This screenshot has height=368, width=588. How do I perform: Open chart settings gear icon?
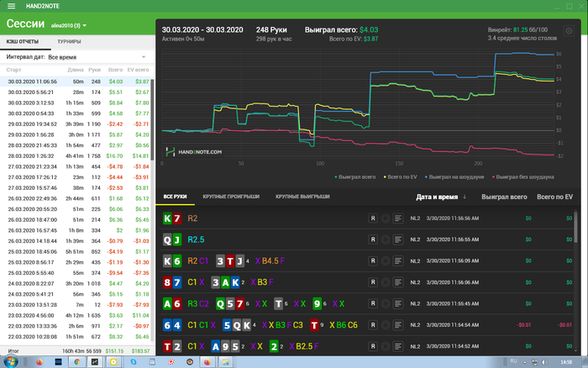tap(569, 31)
